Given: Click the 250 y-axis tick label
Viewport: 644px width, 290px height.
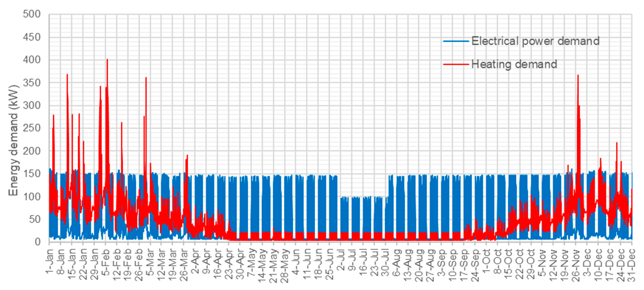Looking at the screenshot, I should pos(32,128).
